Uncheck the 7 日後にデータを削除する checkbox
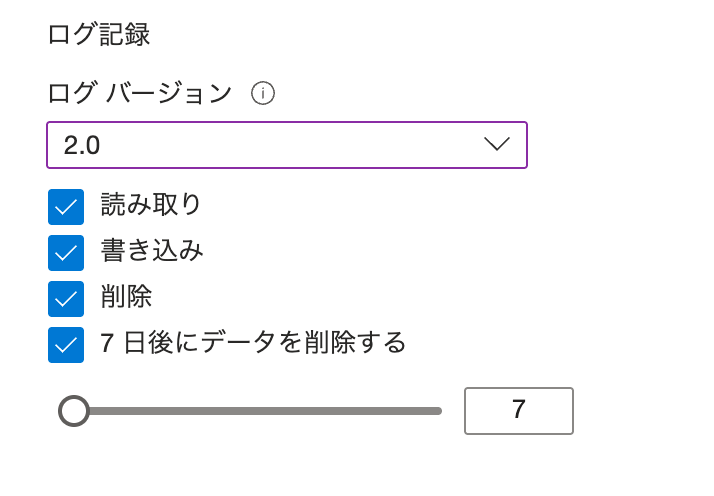This screenshot has width=714, height=496. coord(66,345)
